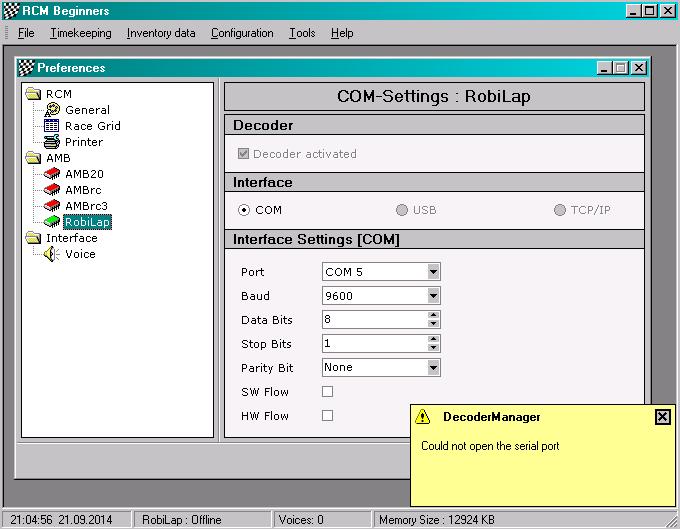Open Printer settings icon in tree
680x529 pixels.
[x=52, y=142]
